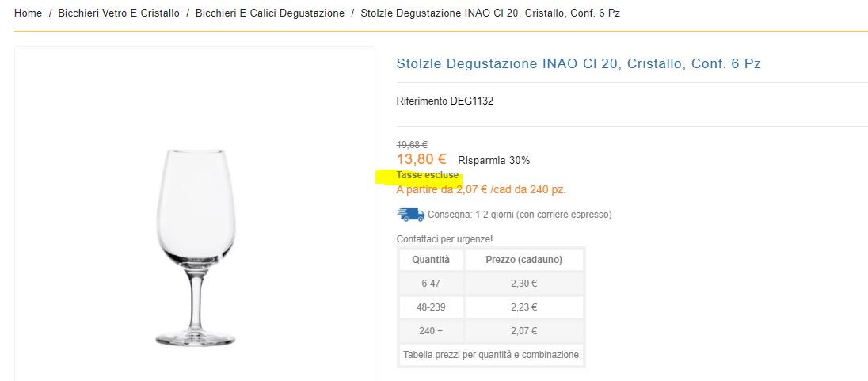Click the crossed-out 19,68 € price
Screen dimensions: 868x381
pyautogui.click(x=412, y=144)
